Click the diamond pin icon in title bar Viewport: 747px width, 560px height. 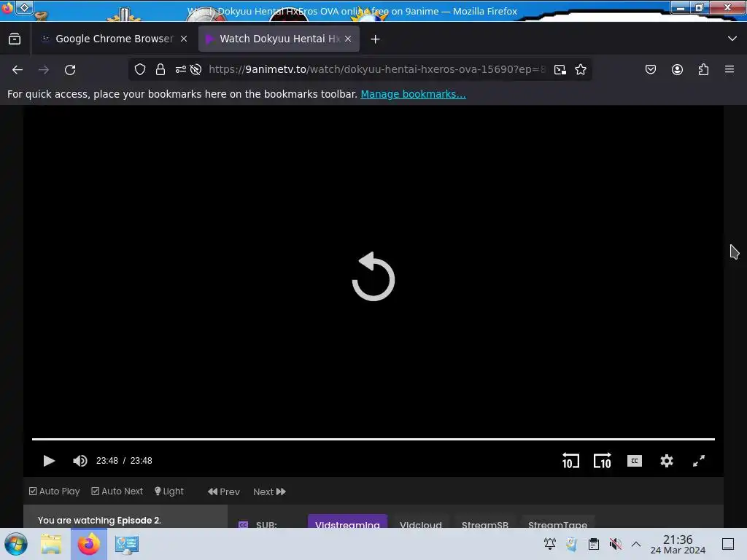[24, 7]
